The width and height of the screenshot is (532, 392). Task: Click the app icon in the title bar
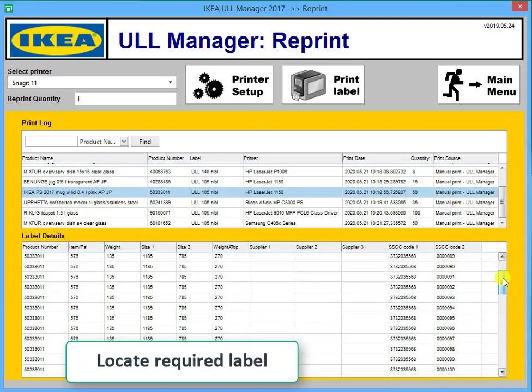click(x=9, y=8)
